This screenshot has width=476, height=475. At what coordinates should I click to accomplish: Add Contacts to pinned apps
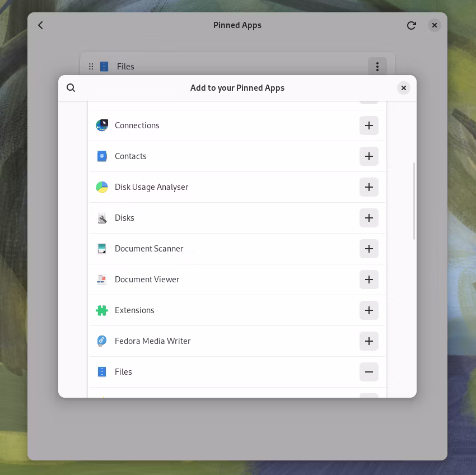pyautogui.click(x=368, y=156)
